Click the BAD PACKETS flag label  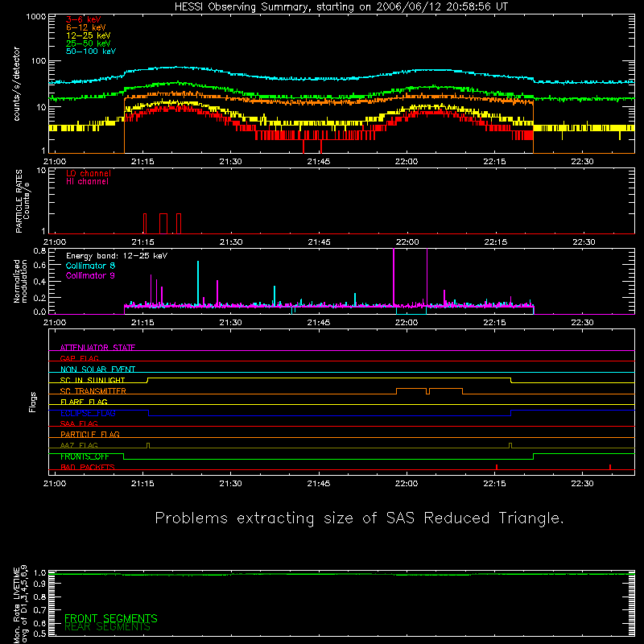point(88,467)
